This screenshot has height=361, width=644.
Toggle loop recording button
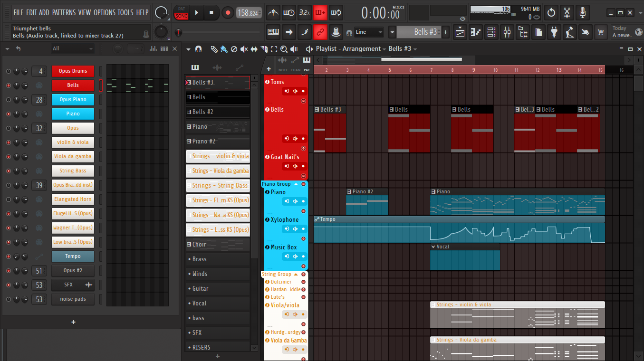pyautogui.click(x=336, y=12)
